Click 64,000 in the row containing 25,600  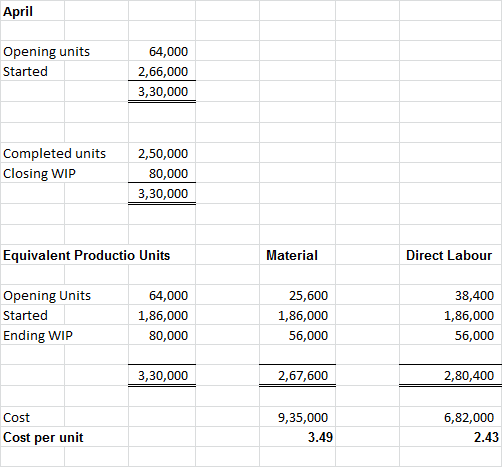tap(168, 295)
